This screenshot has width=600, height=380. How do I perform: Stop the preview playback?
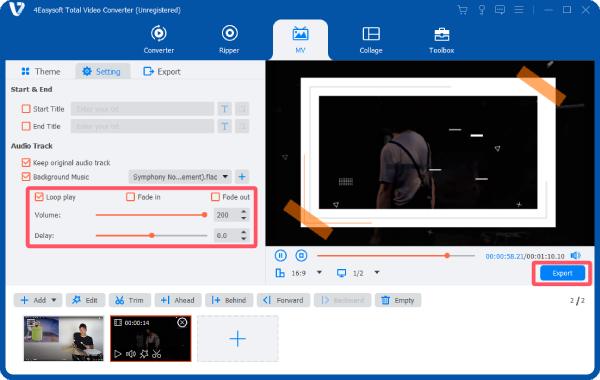pyautogui.click(x=301, y=255)
